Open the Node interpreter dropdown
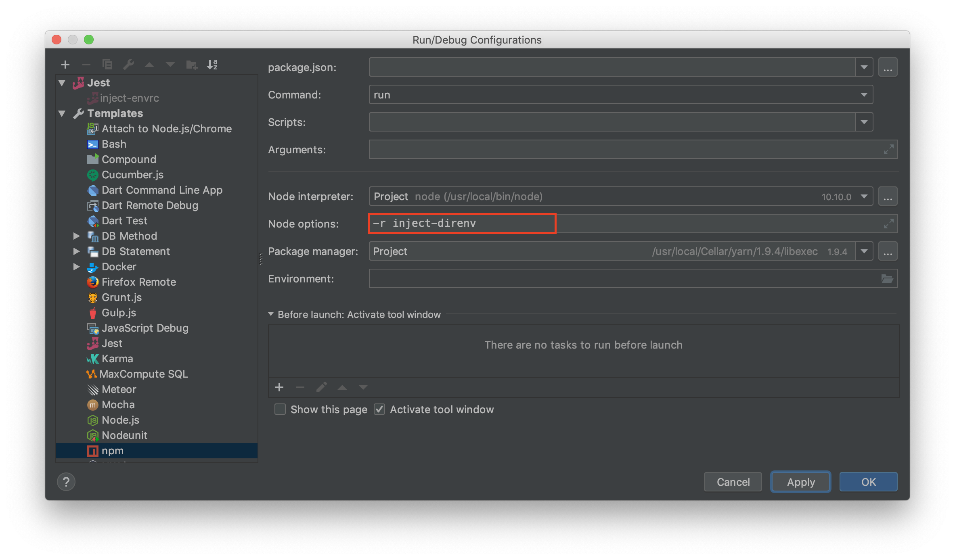The width and height of the screenshot is (955, 560). click(x=864, y=196)
